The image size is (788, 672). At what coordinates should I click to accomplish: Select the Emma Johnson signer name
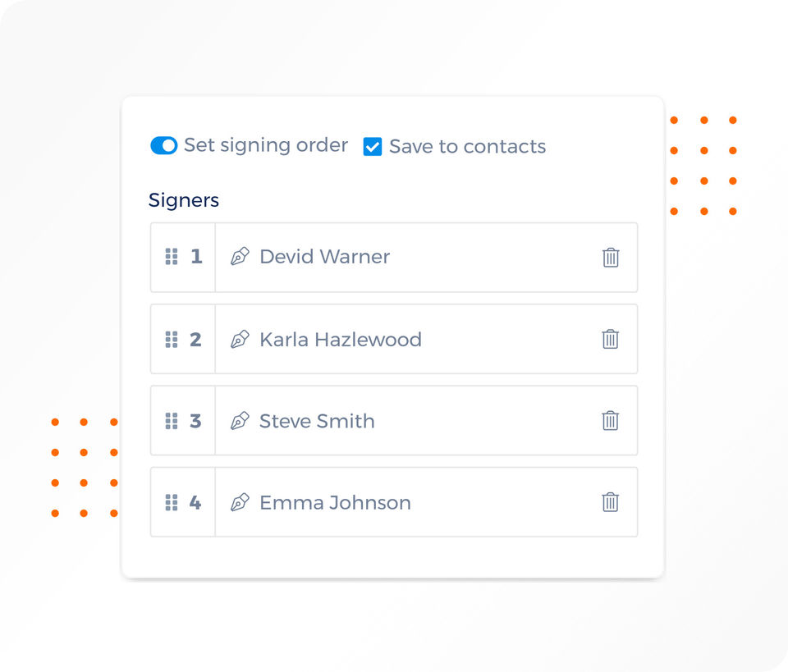point(335,502)
